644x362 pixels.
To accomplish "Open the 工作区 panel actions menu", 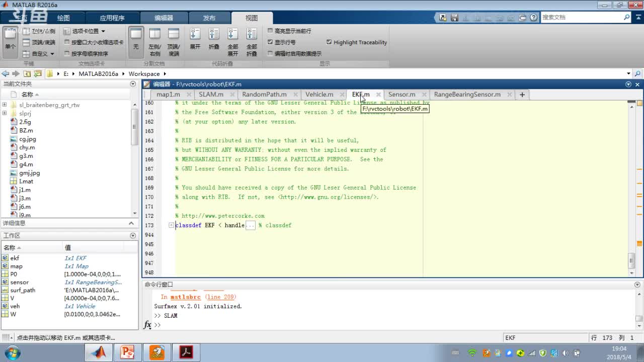I will click(133, 235).
